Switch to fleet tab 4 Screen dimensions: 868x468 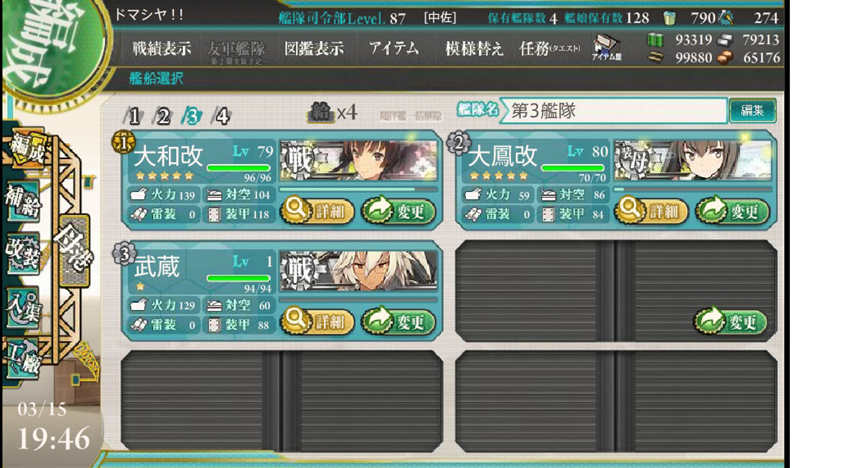(x=220, y=116)
